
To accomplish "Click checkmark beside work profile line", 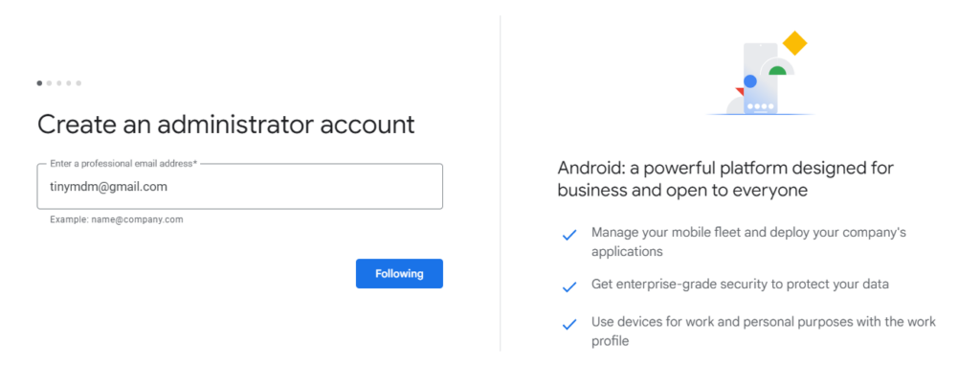I will [568, 325].
